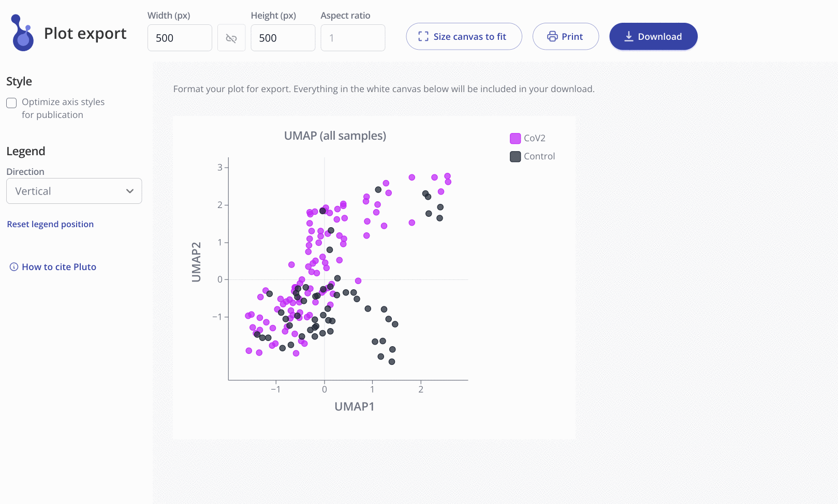Click the Vertical dropdown chevron arrow

pyautogui.click(x=130, y=191)
